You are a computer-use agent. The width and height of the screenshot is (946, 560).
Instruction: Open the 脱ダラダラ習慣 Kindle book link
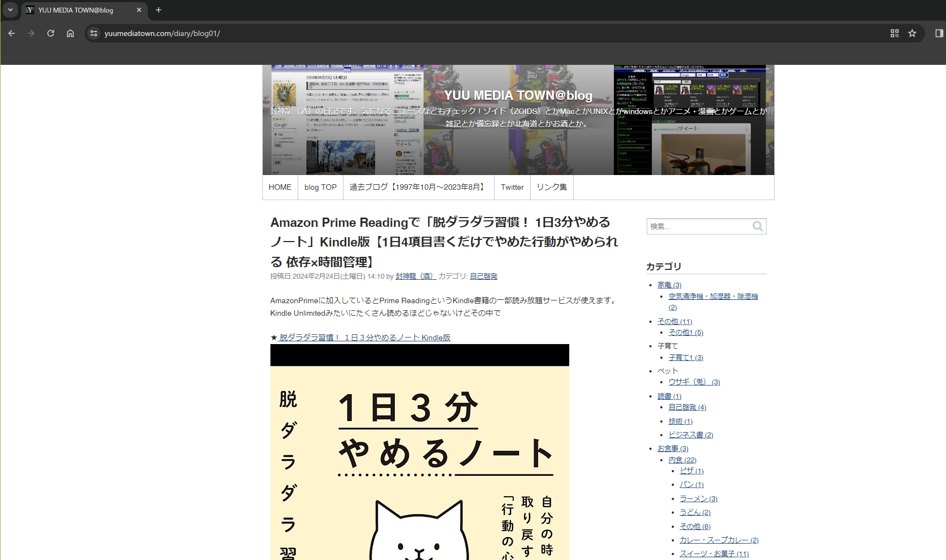click(364, 338)
